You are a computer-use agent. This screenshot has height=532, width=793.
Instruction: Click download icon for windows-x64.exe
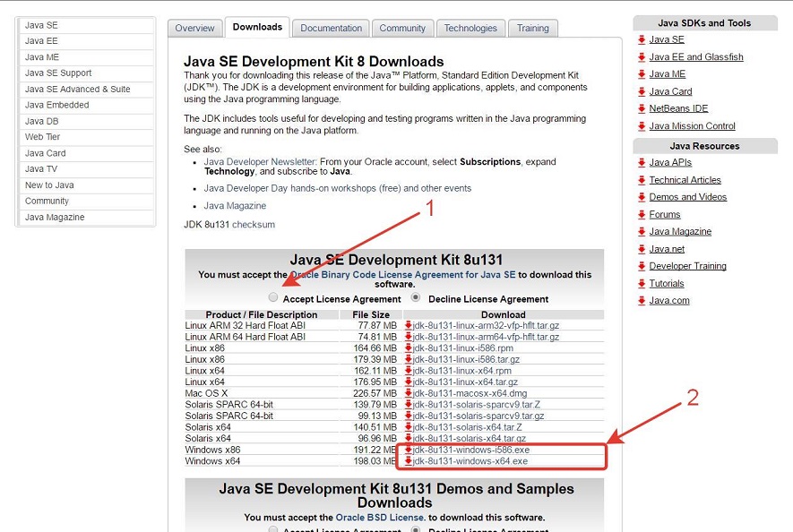coord(408,461)
